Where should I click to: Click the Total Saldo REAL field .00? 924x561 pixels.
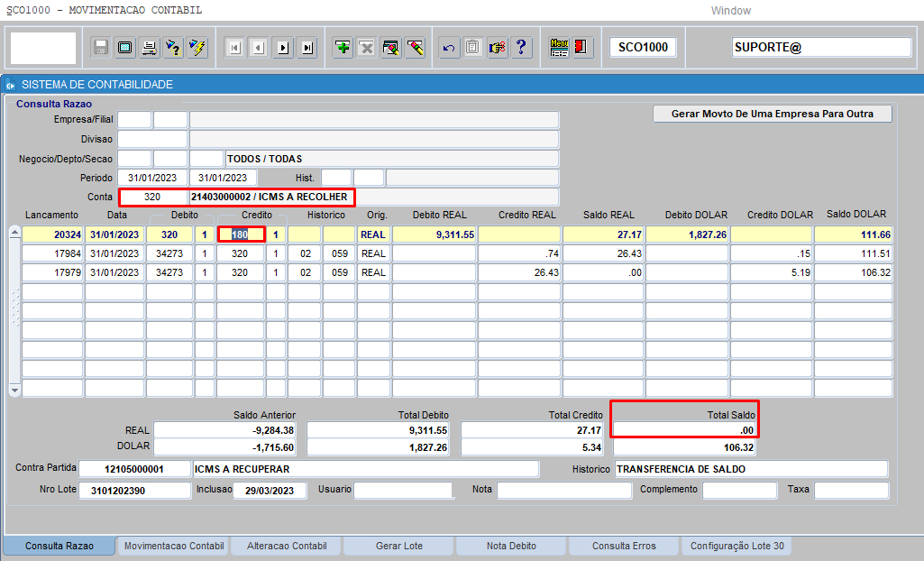tap(684, 430)
